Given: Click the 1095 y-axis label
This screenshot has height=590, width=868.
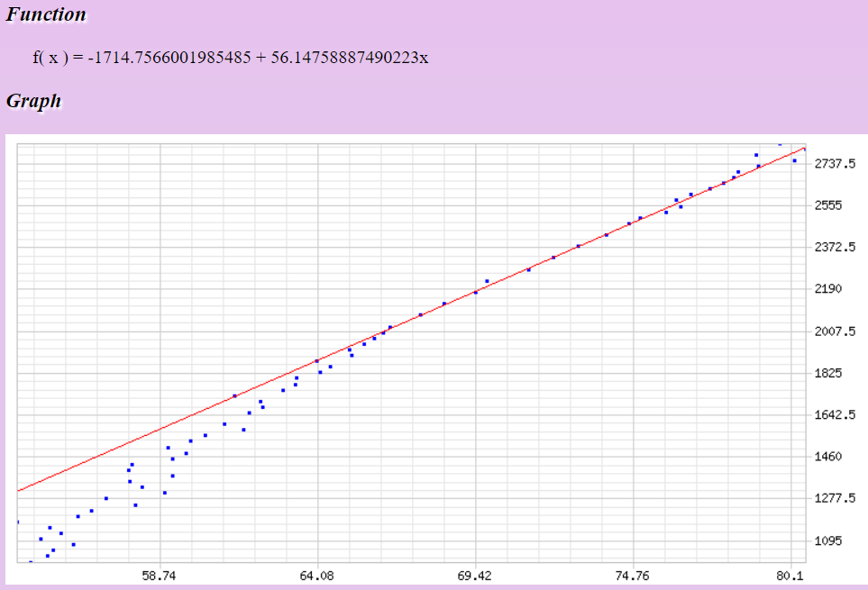Looking at the screenshot, I should [x=827, y=540].
